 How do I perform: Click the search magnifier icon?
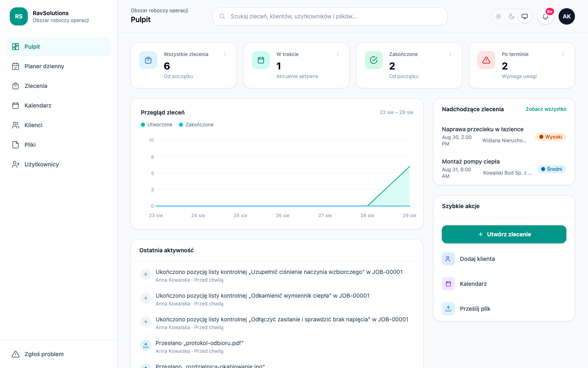(222, 16)
